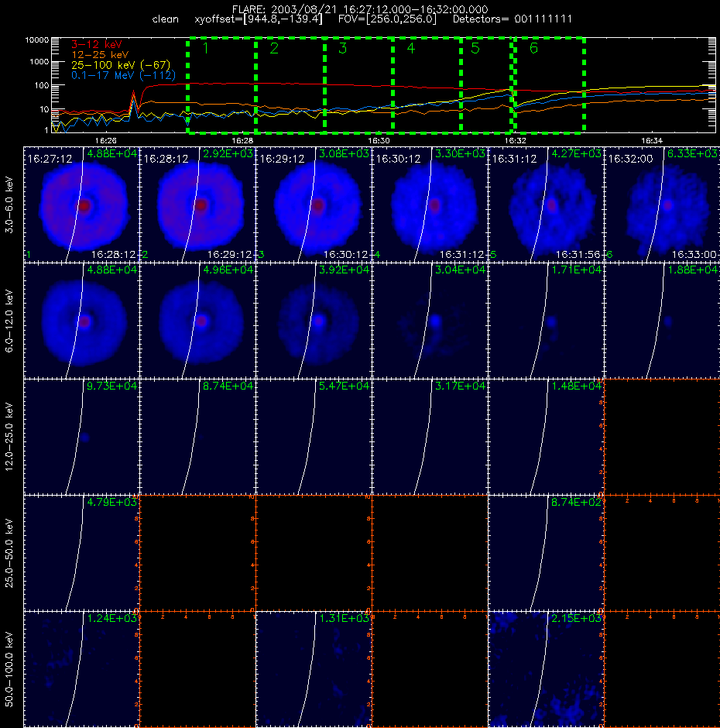Screen dimensions: 720x728
Task: Open the image panel labeled 3.17E+04
Action: [x=430, y=437]
